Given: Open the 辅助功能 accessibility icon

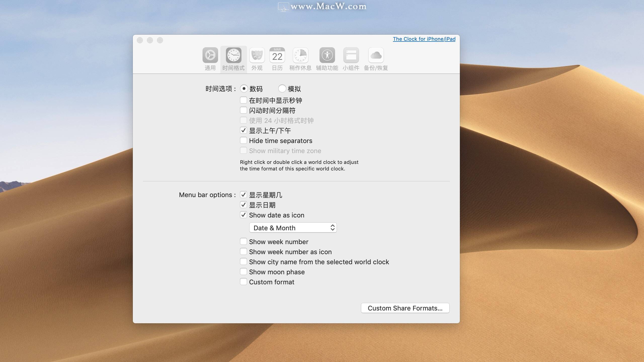Looking at the screenshot, I should pyautogui.click(x=327, y=55).
